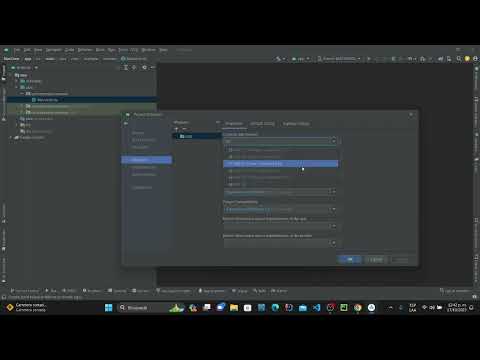Open Google Chrome from the taskbar
This screenshot has height=360, width=480.
tap(358, 308)
